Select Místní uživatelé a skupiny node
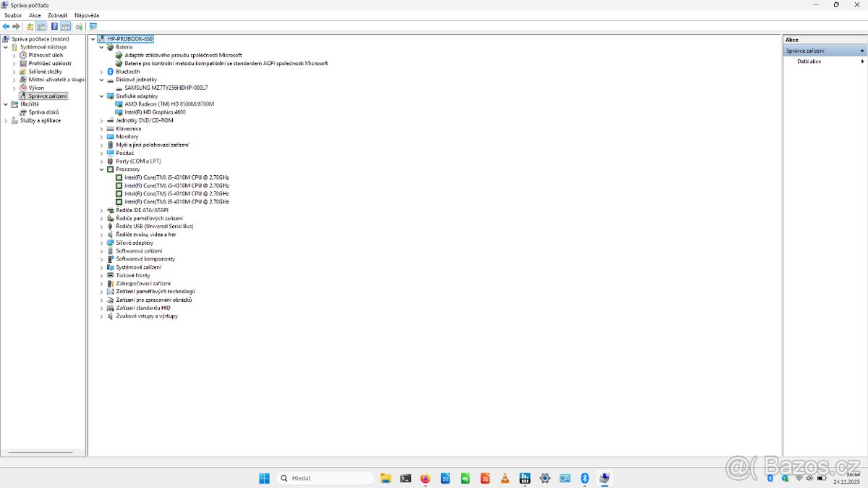This screenshot has height=488, width=868. (56, 80)
